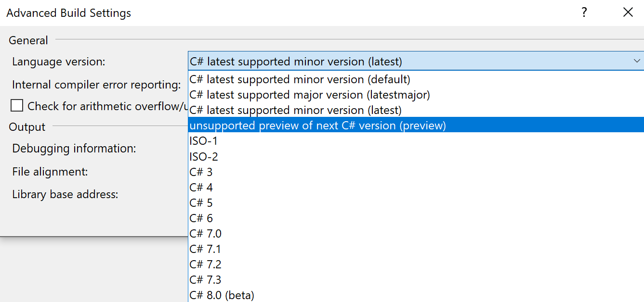Image resolution: width=644 pixels, height=302 pixels.
Task: Click the Help question mark icon
Action: point(584,13)
